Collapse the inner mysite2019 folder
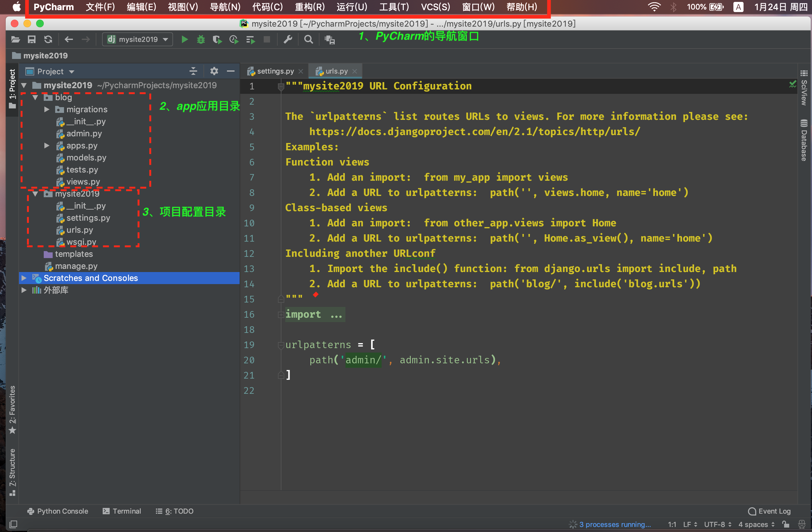Screen dimensions: 812x532 tap(35, 194)
